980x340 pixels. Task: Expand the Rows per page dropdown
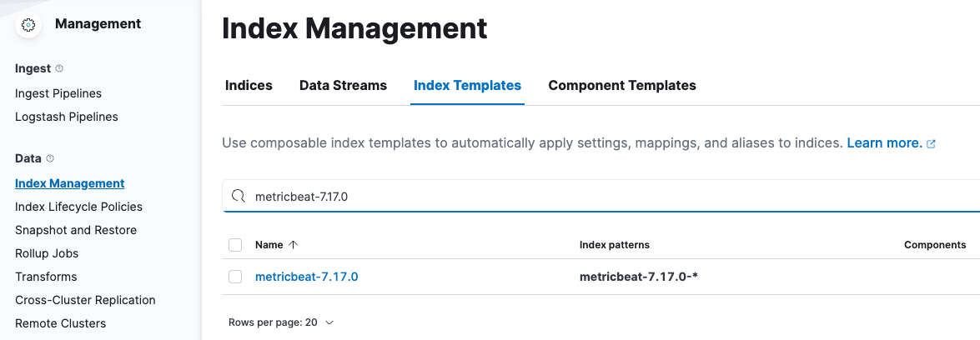coord(281,322)
